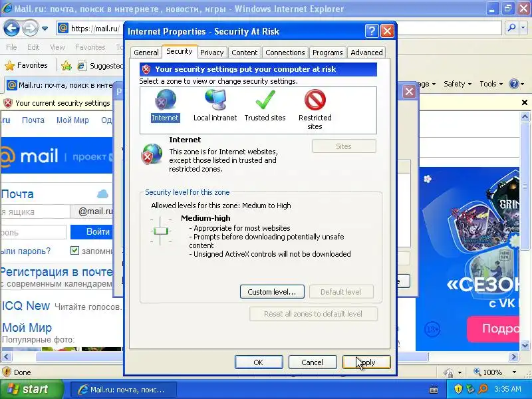
Task: Open Custom level settings
Action: [272, 292]
